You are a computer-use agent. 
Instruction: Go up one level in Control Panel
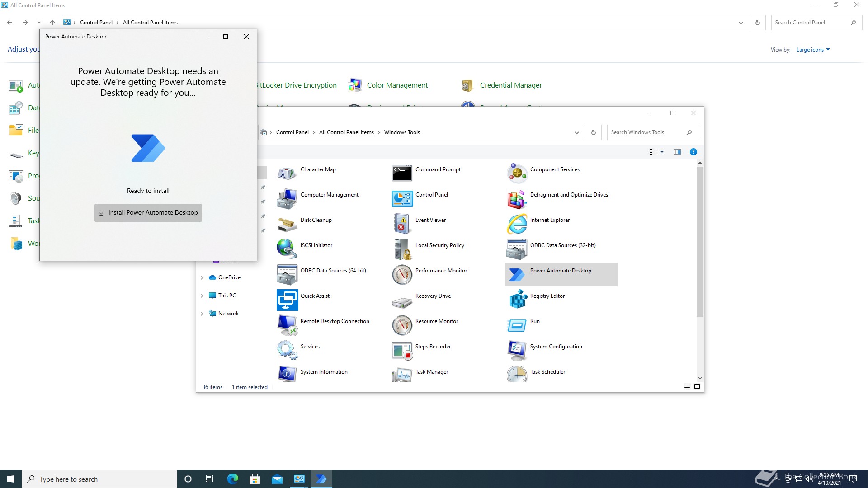(52, 23)
